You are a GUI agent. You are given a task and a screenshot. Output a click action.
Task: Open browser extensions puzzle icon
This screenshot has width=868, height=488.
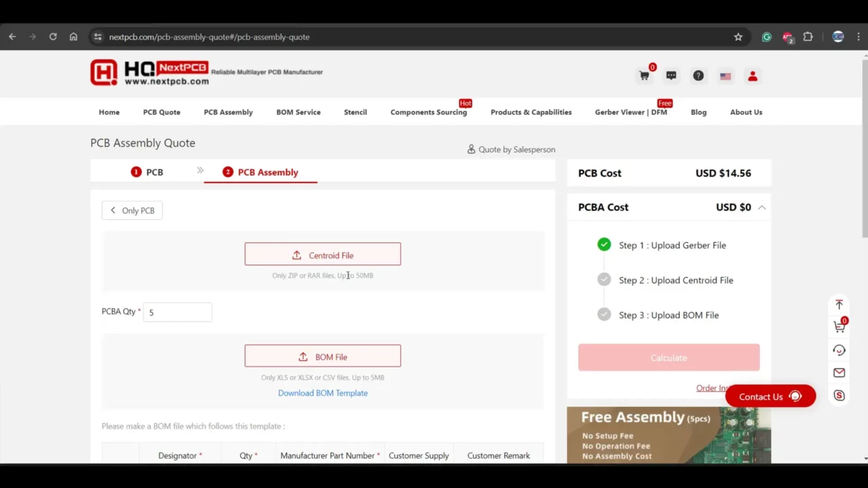pos(808,37)
